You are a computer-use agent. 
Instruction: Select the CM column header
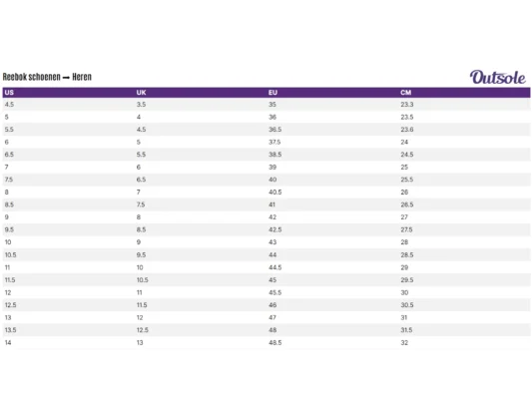[406, 93]
